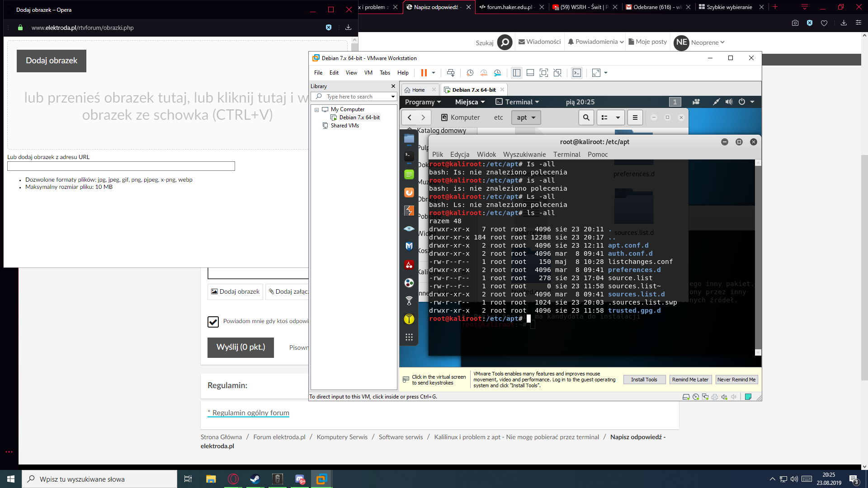This screenshot has height=488, width=868.
Task: Click Never Remind Me button
Action: [x=736, y=380]
